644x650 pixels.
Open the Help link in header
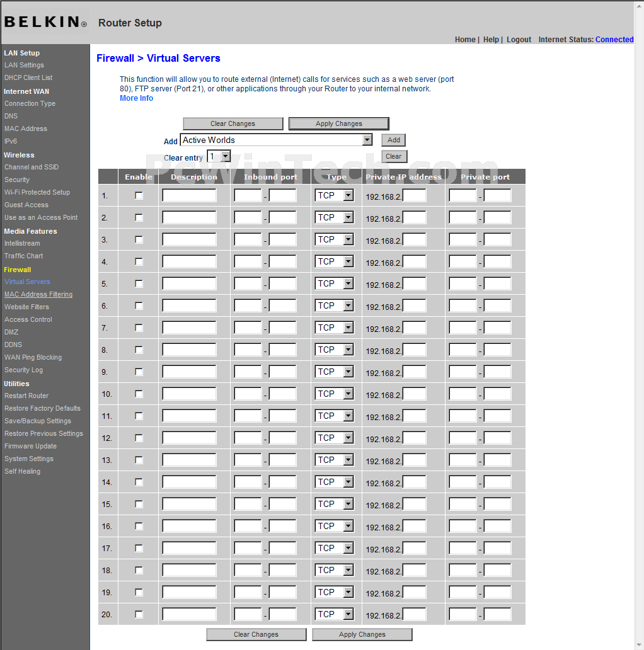tap(491, 40)
